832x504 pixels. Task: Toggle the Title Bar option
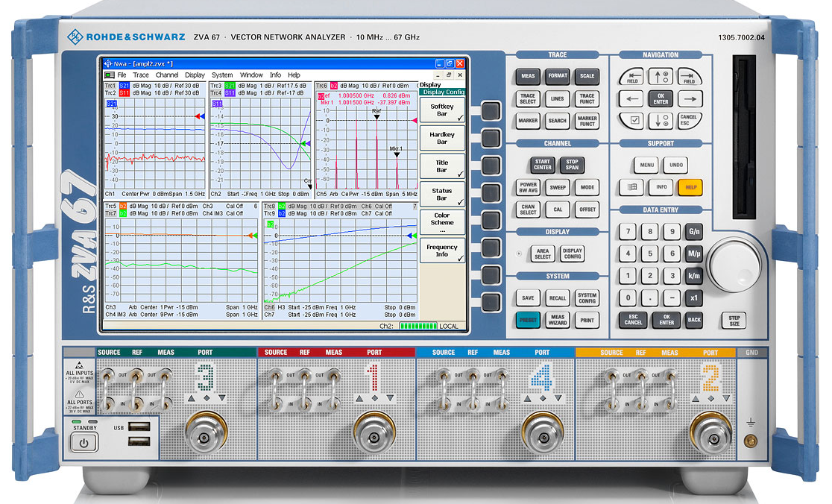(x=443, y=166)
